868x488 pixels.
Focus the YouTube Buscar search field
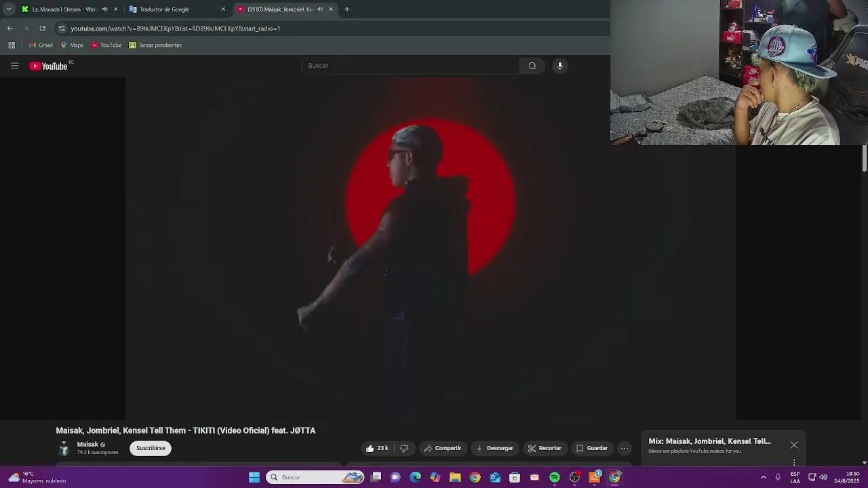pos(410,66)
